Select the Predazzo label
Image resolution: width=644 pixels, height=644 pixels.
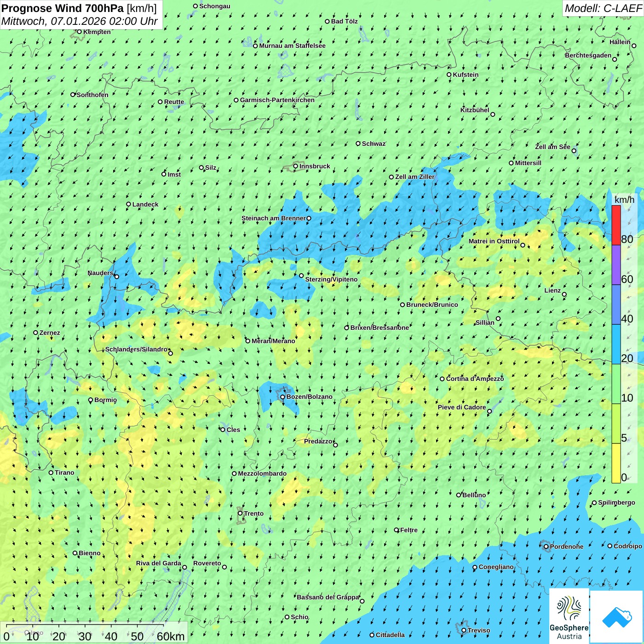[x=318, y=441]
